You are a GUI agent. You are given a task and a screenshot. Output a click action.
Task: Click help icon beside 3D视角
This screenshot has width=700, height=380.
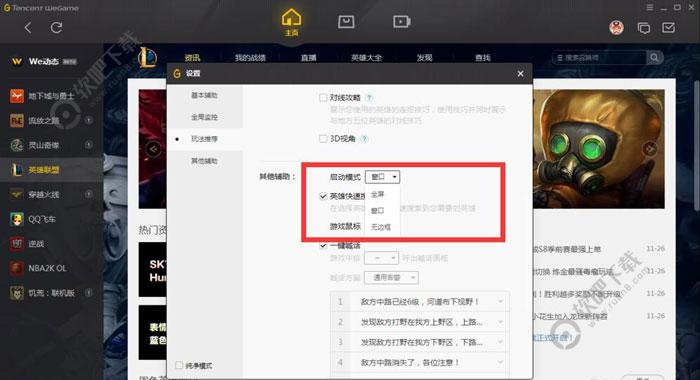pos(364,139)
